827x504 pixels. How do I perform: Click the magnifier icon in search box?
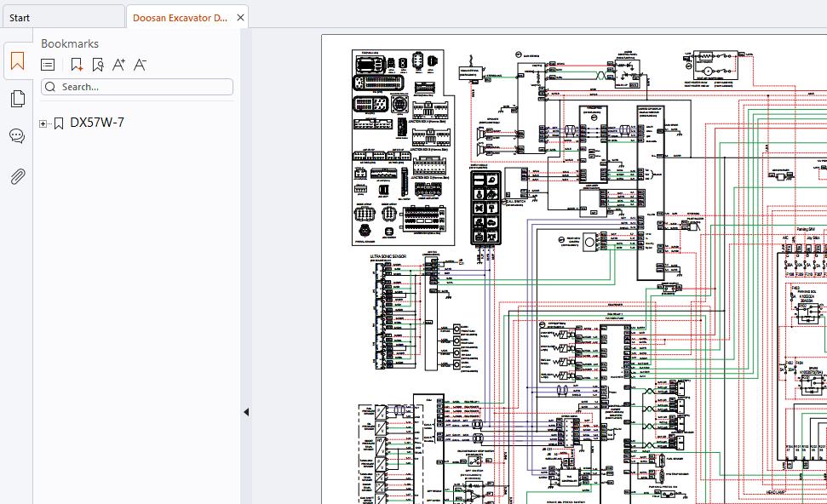pyautogui.click(x=50, y=87)
